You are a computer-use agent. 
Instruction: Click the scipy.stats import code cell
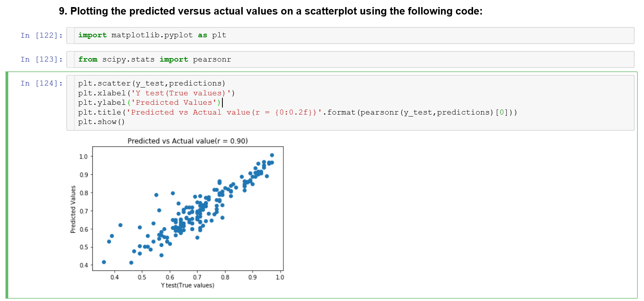(x=350, y=59)
